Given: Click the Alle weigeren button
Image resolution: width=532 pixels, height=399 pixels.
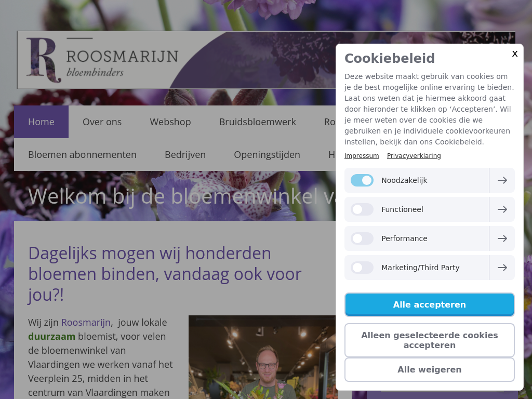Looking at the screenshot, I should pos(430,369).
